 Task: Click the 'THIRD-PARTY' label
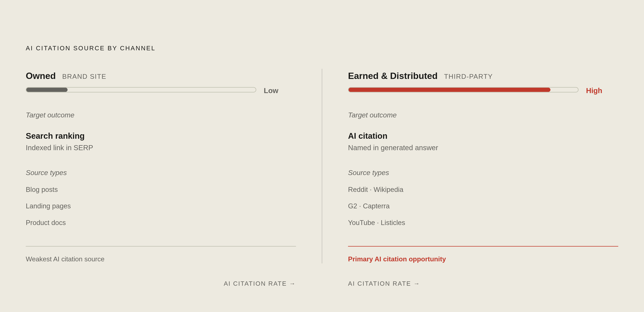coord(468,77)
